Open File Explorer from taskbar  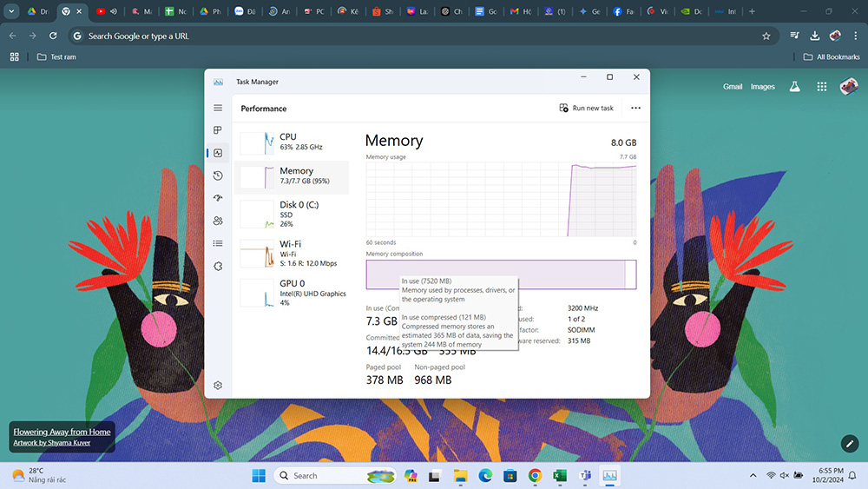pyautogui.click(x=460, y=476)
